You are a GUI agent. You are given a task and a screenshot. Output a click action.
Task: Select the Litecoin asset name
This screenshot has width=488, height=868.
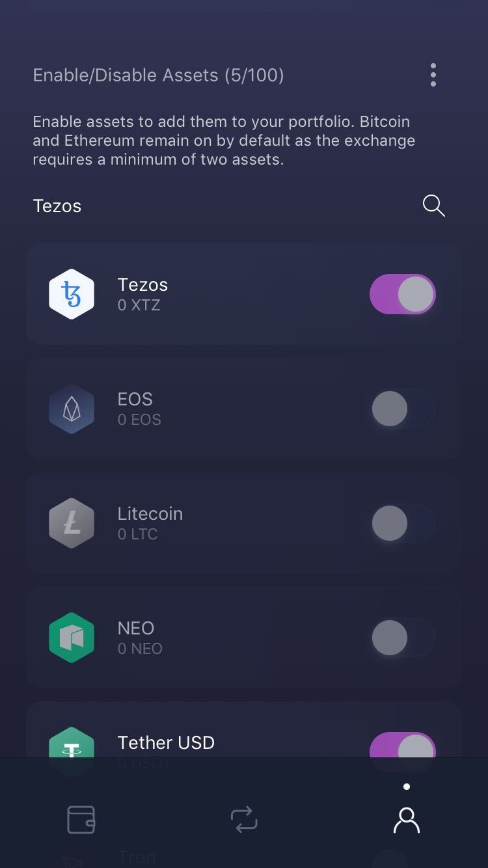tap(150, 513)
